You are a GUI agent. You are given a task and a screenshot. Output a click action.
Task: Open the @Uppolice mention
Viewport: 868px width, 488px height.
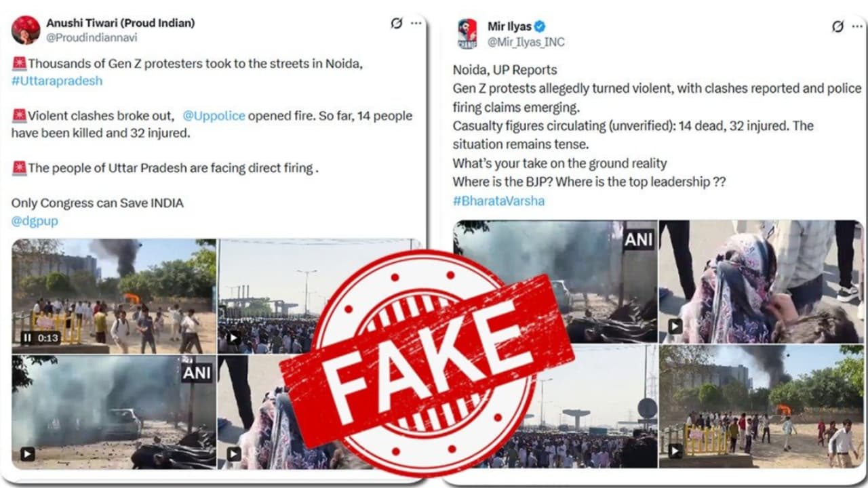214,116
